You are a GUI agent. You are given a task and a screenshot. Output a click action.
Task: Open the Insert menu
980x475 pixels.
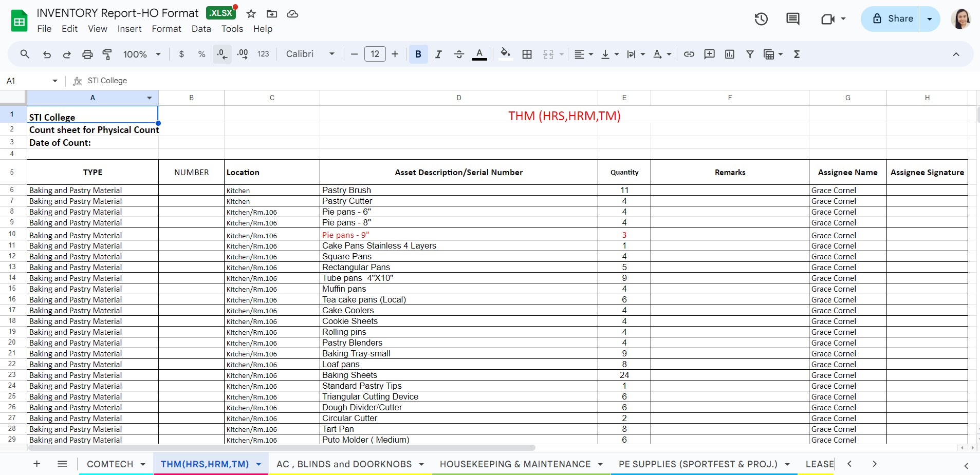tap(130, 29)
